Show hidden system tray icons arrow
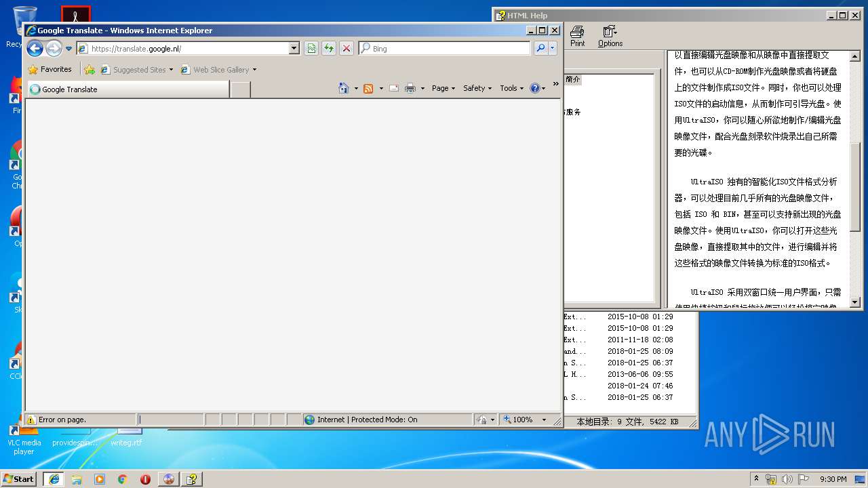Screen dimensions: 868x488 pos(757,479)
